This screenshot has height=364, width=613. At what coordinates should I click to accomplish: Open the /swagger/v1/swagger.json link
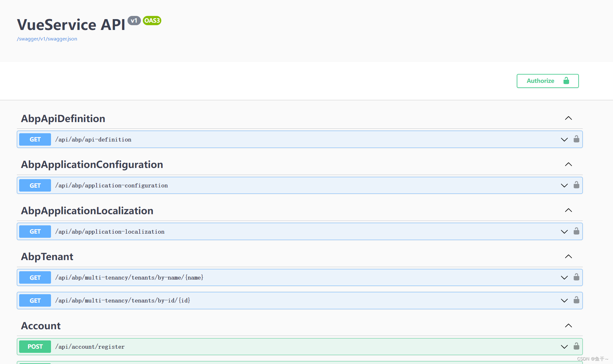point(47,39)
